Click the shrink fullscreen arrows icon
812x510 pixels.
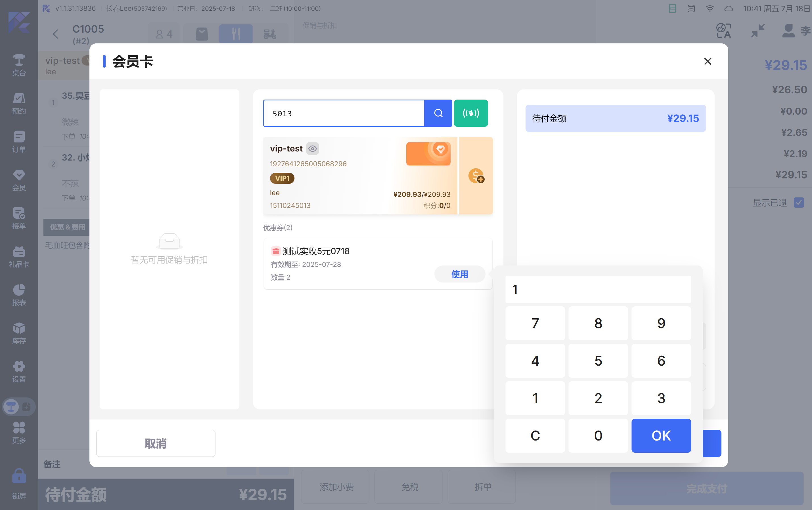[x=758, y=31]
